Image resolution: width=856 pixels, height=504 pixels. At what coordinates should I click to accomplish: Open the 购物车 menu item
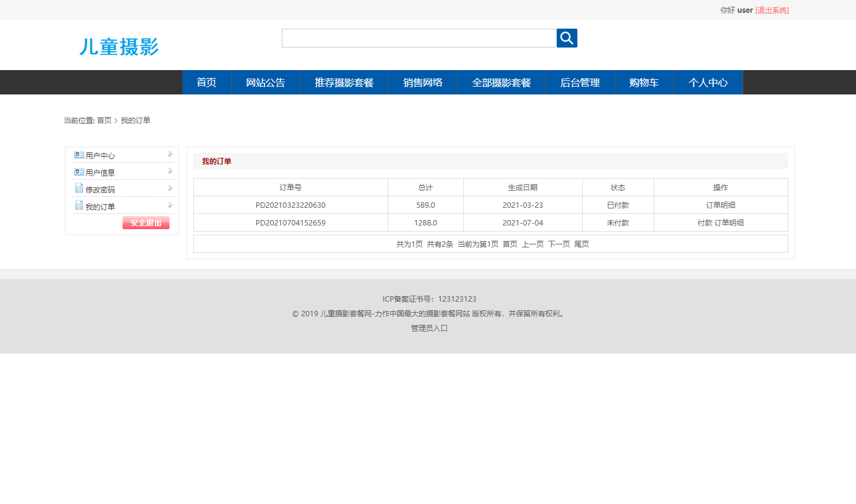tap(644, 82)
